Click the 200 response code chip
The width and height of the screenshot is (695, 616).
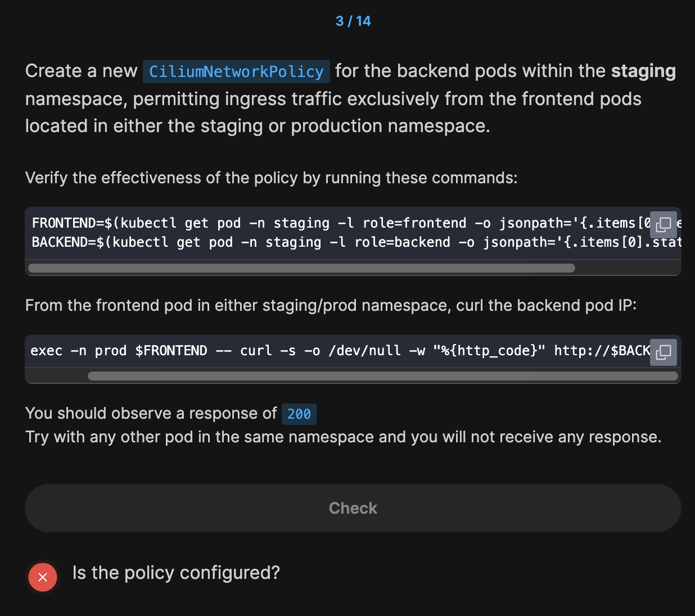pyautogui.click(x=299, y=414)
